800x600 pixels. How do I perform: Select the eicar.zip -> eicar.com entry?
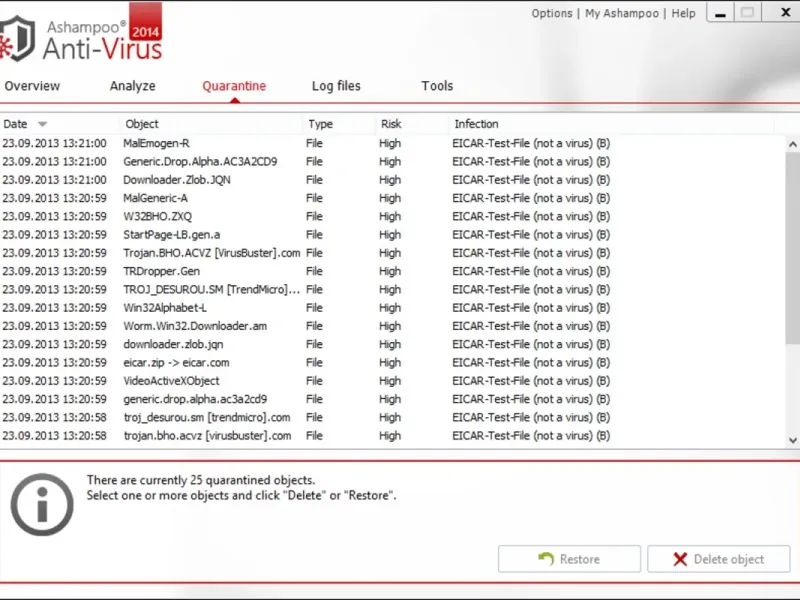(x=393, y=363)
